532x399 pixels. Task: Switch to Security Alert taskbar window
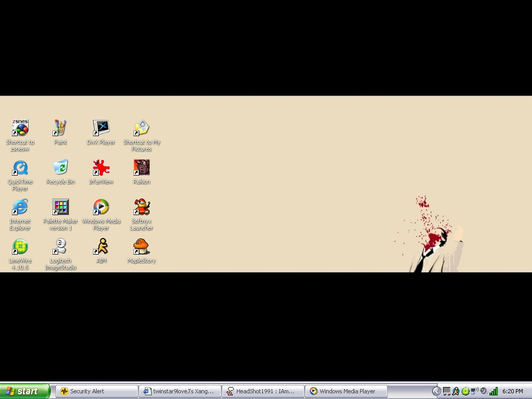tap(97, 391)
